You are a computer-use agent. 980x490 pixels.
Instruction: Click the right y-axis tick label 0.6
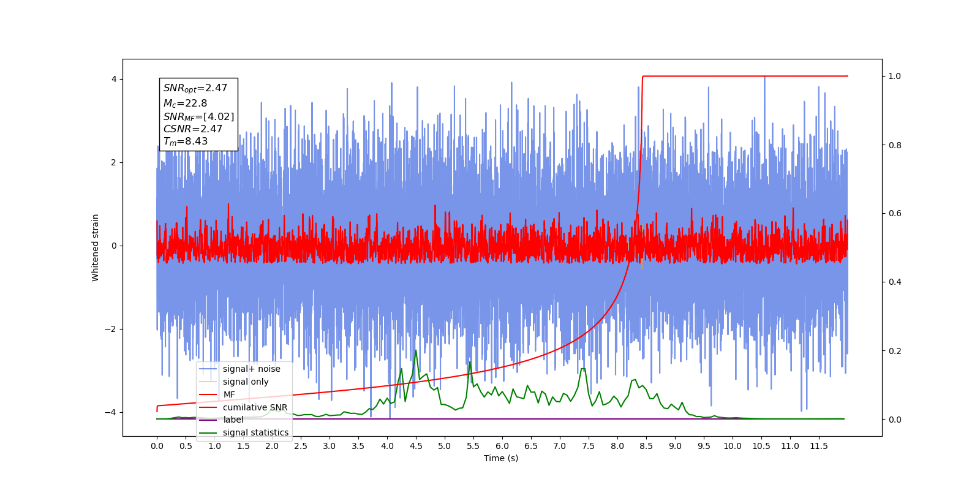895,213
